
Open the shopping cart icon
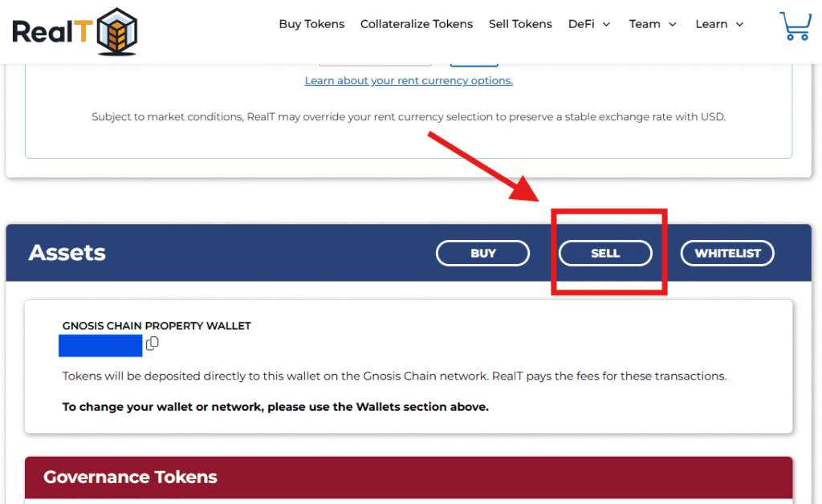(x=796, y=26)
